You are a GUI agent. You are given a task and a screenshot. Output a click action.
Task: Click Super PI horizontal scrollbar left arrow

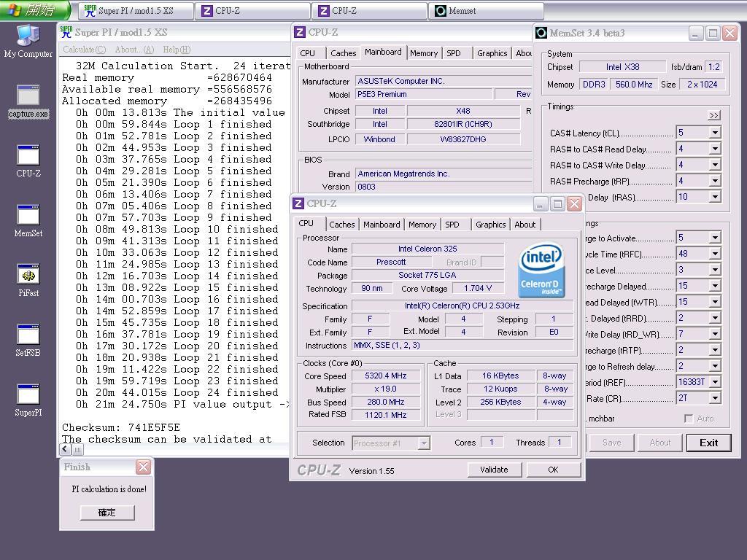(x=65, y=448)
